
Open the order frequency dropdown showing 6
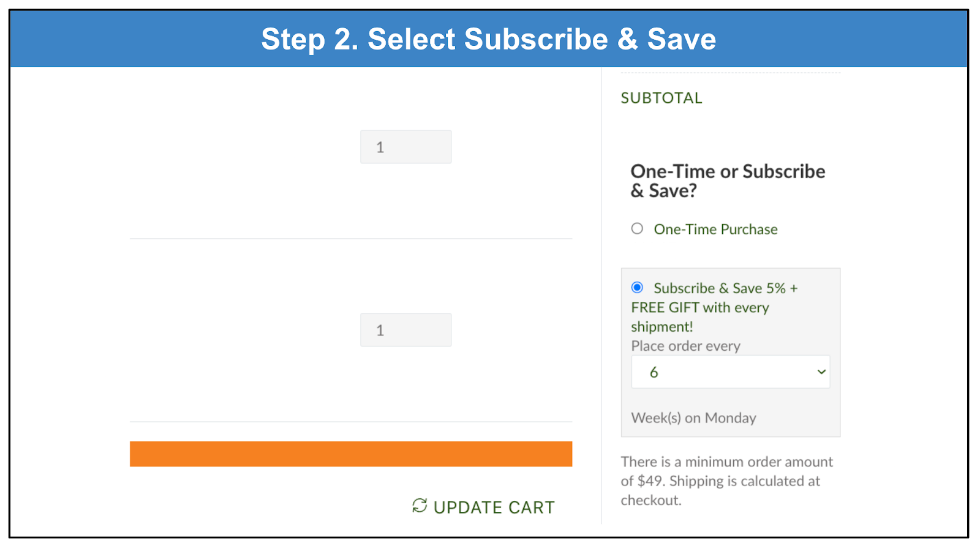(730, 372)
